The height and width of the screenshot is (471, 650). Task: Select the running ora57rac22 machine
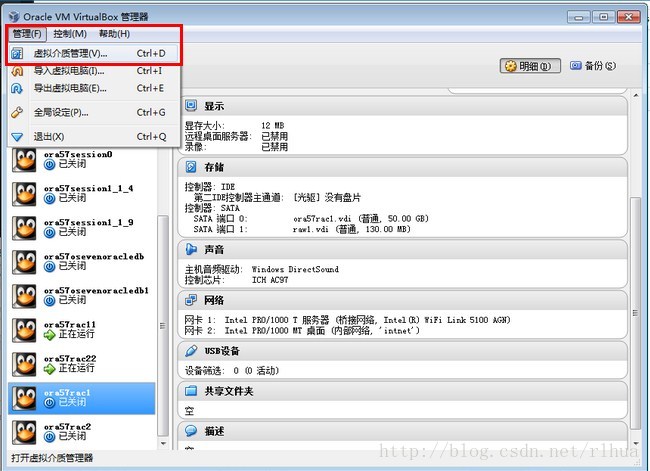[82, 364]
